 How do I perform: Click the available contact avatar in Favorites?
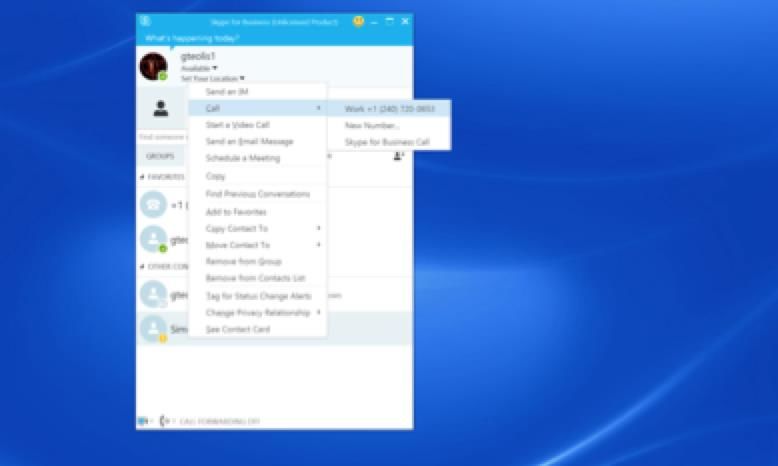[x=153, y=239]
